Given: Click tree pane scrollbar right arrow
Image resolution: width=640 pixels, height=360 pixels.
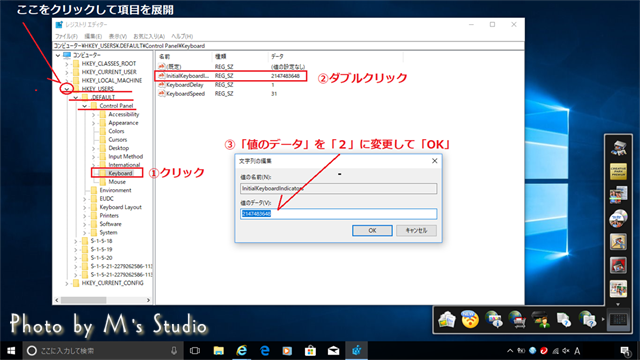Looking at the screenshot, I should point(148,300).
